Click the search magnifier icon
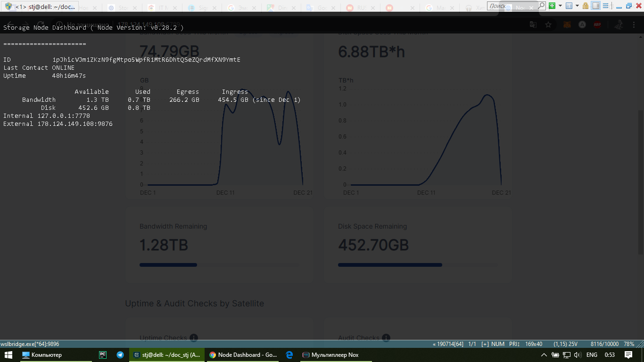Screen dimensions: 644x362 [541, 6]
